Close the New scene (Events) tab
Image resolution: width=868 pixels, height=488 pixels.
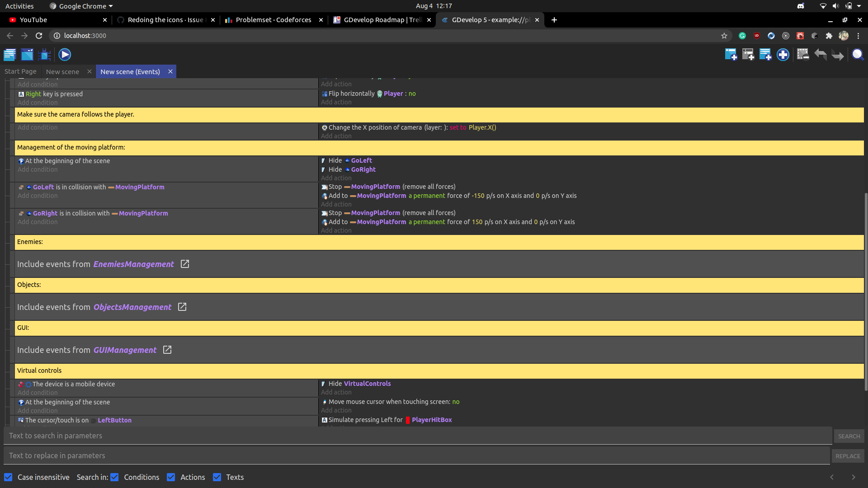click(170, 71)
